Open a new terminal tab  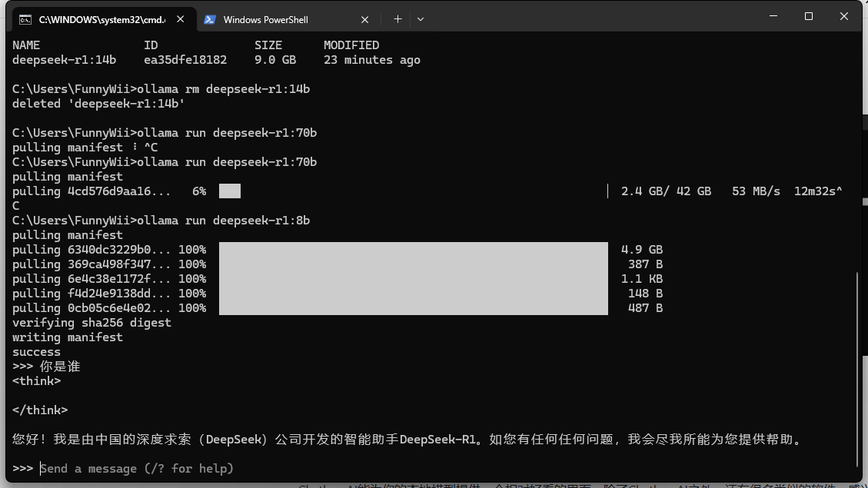tap(397, 19)
